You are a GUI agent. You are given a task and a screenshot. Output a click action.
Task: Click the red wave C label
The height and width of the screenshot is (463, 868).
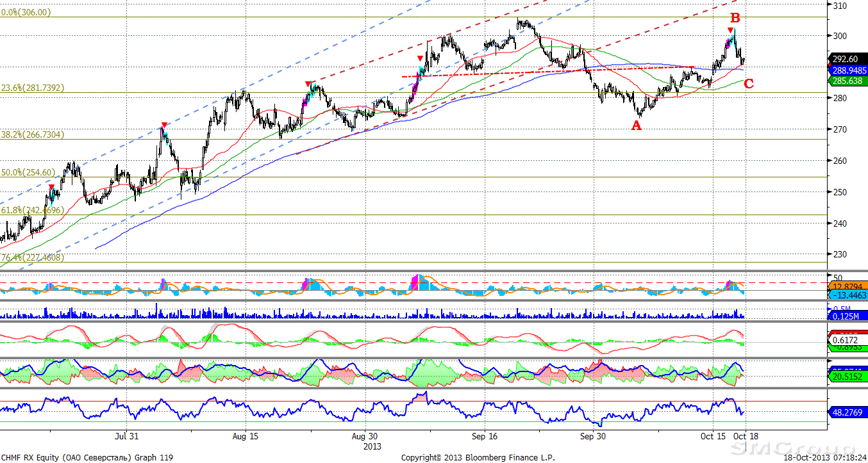(748, 83)
